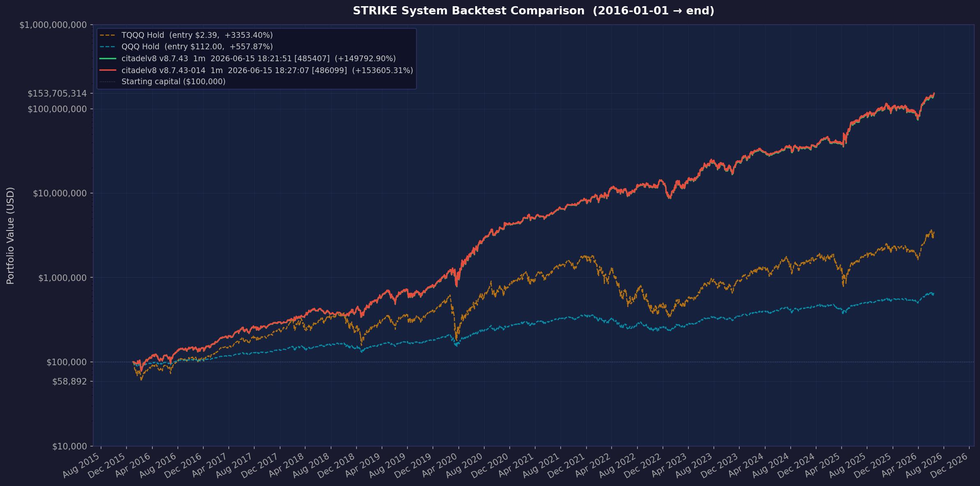The image size is (980, 486).
Task: Click the Aug 2021 x-axis label
Action: pos(541,465)
